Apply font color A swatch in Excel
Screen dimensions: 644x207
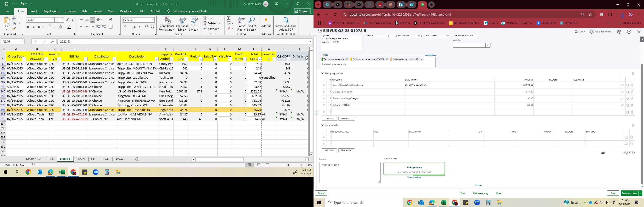pyautogui.click(x=69, y=27)
